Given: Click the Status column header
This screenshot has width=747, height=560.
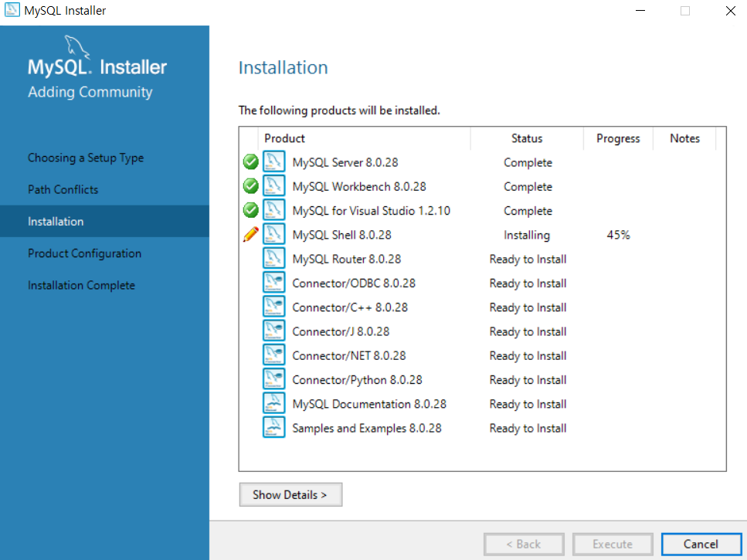Looking at the screenshot, I should [527, 138].
